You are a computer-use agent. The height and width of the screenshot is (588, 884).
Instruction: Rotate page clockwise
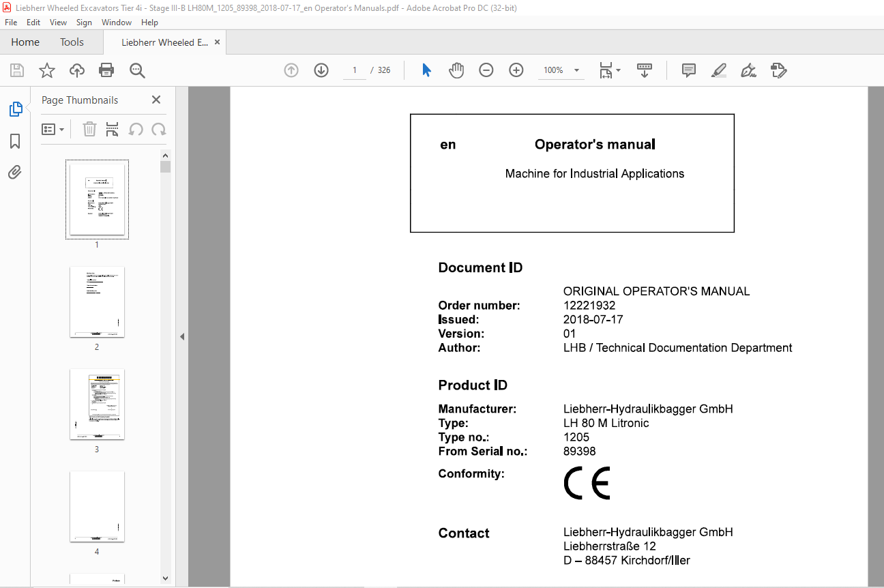159,129
